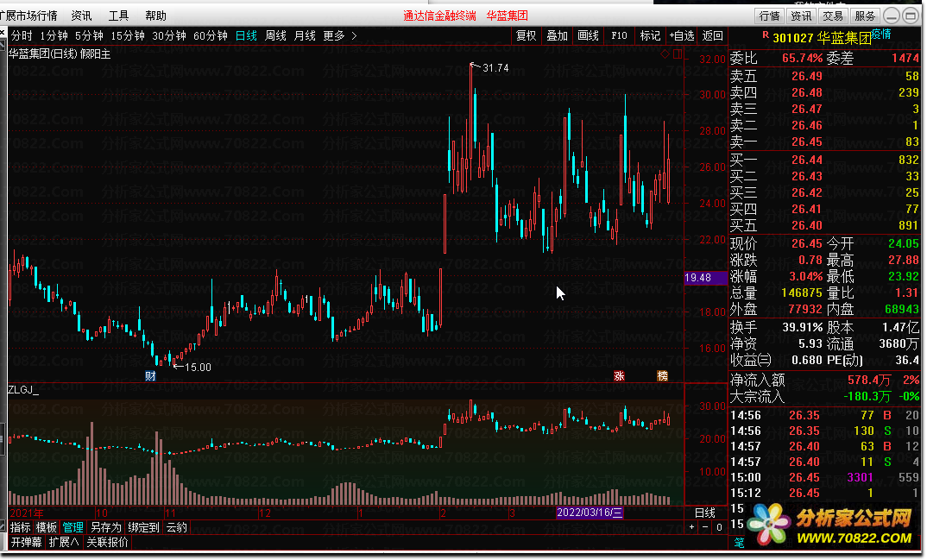Open the 叠加 overlay options
927x560 pixels.
coord(557,36)
